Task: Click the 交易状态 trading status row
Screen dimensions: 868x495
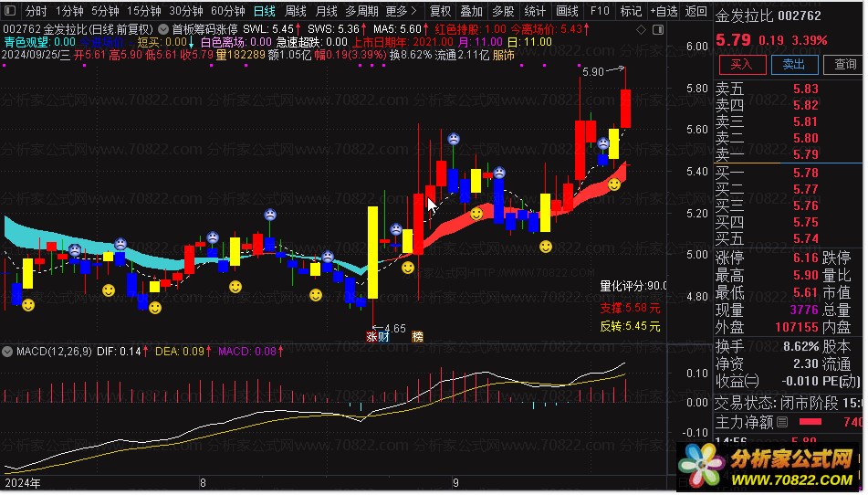Action: click(789, 403)
